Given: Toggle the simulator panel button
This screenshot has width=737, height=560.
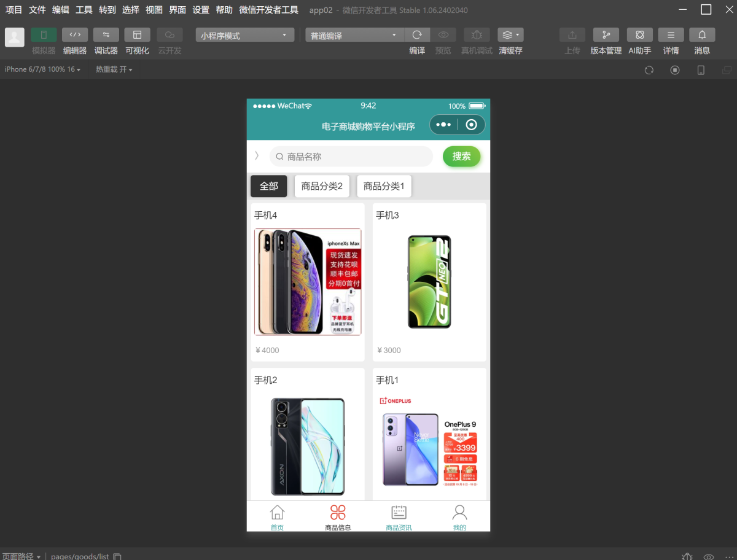Looking at the screenshot, I should 44,35.
